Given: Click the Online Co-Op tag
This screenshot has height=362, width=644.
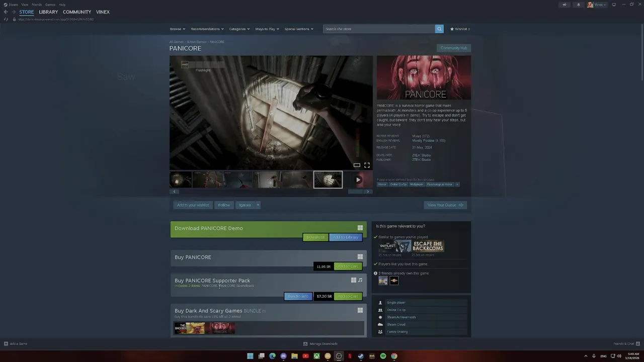Looking at the screenshot, I should pos(398,185).
